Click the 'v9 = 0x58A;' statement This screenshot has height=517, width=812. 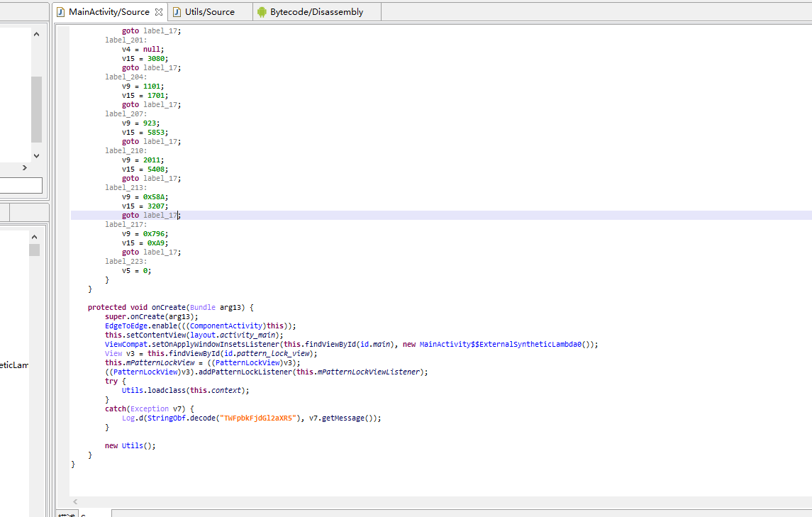tap(145, 197)
